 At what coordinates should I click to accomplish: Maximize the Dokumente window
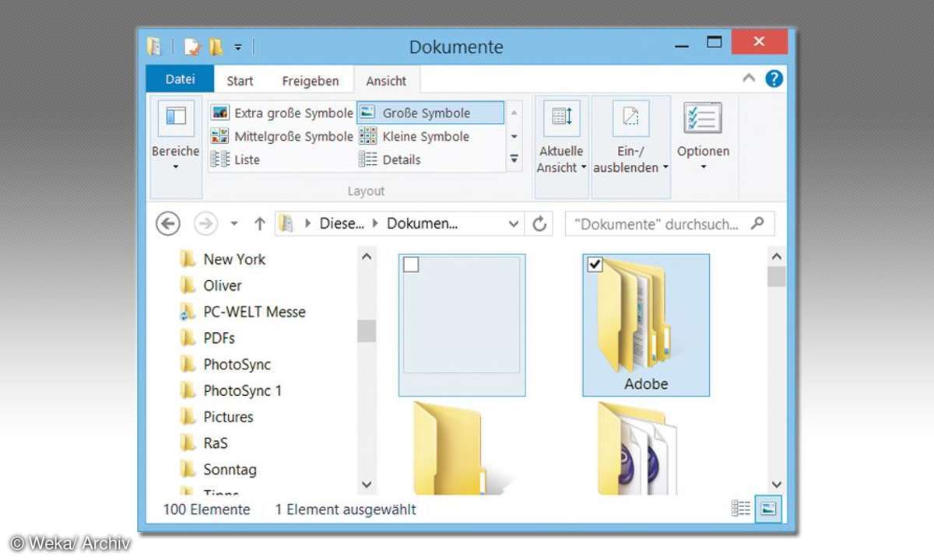715,43
